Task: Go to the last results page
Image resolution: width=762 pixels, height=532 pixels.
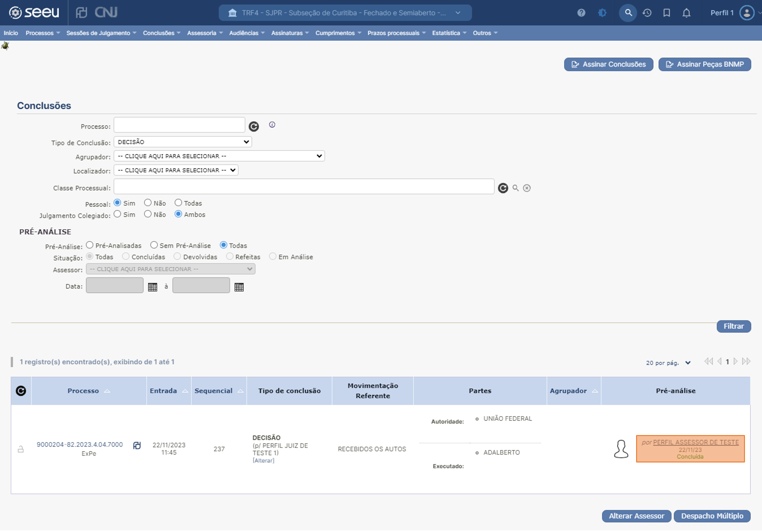Action: (x=746, y=361)
